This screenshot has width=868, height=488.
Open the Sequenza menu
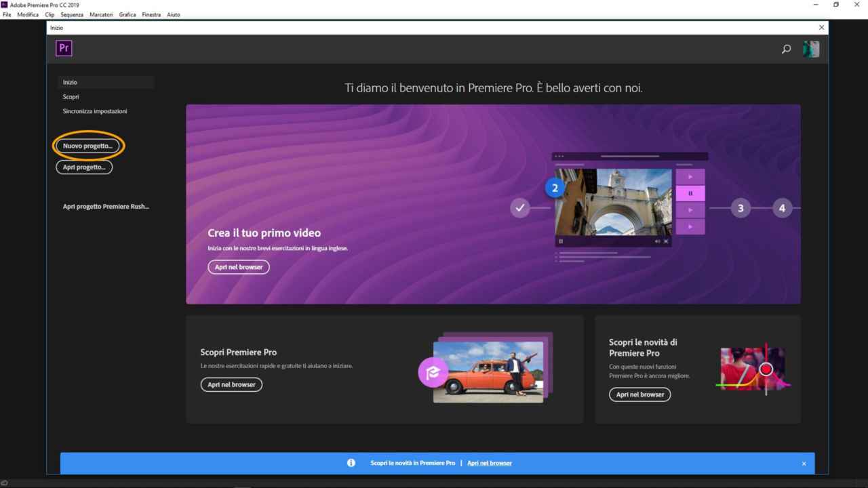pos(72,14)
